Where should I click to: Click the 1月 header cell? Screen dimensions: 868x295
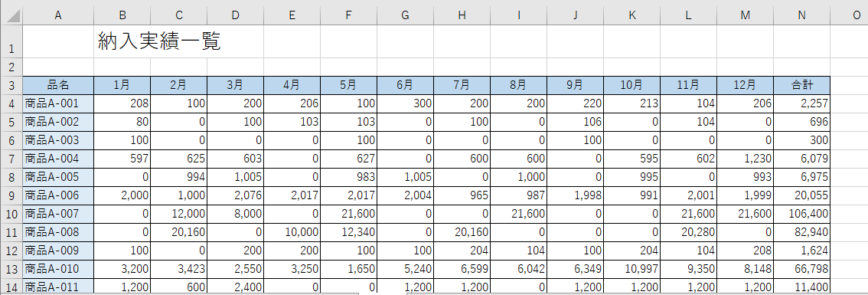(122, 85)
